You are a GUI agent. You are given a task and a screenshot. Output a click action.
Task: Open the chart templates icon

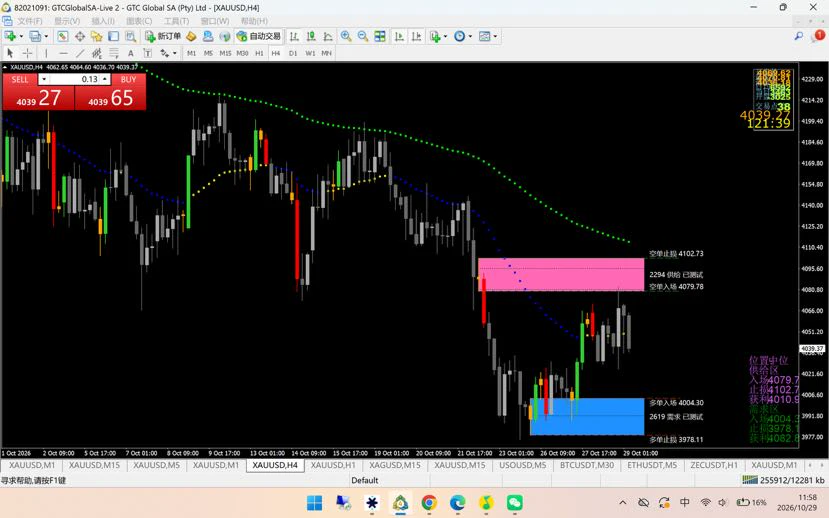(x=484, y=36)
